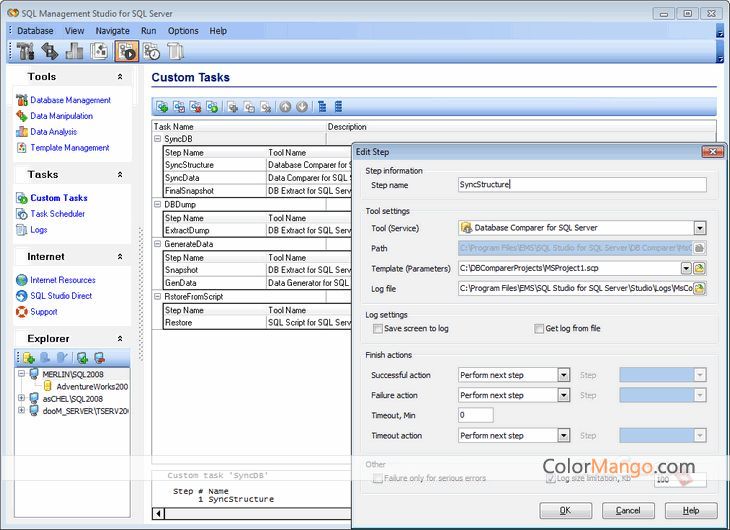Open Data Manipulation toolbar icon with arrows
This screenshot has width=730, height=530.
tap(50, 51)
